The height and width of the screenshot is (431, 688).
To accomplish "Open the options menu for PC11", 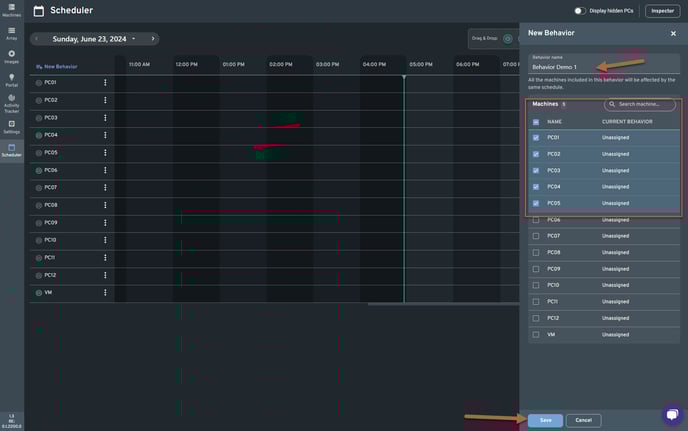I will 105,258.
